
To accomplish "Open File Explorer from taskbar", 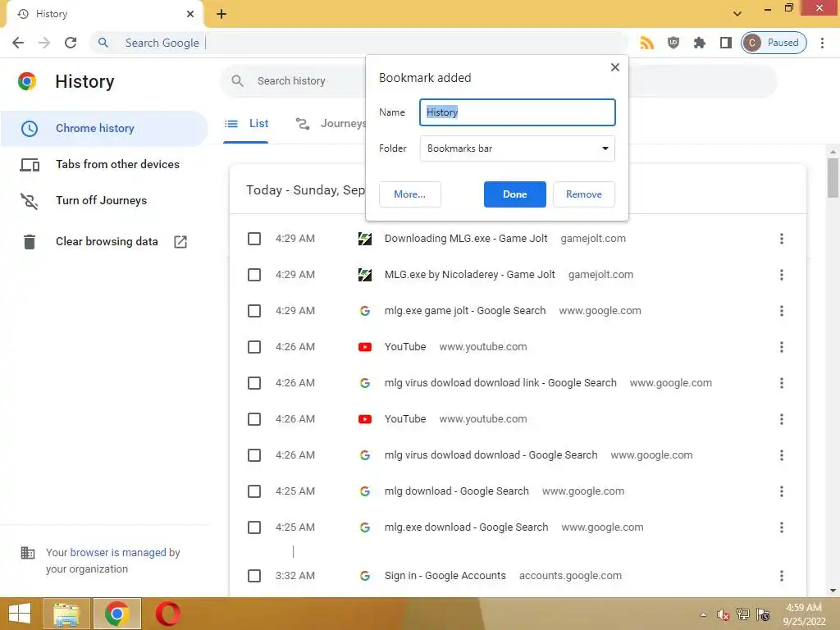I will coord(66,614).
